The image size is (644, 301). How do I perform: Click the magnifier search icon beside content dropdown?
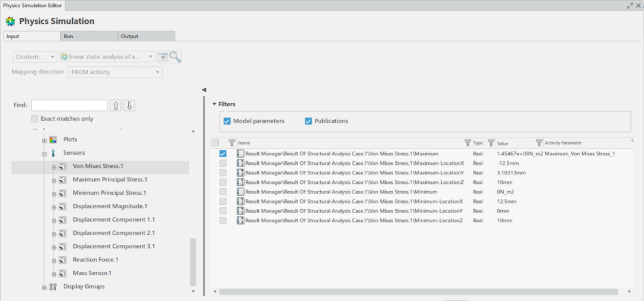coord(175,57)
